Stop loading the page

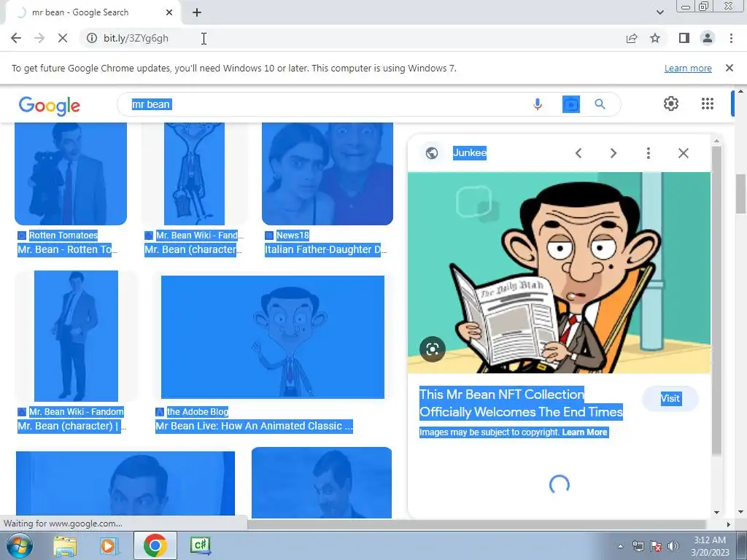pos(63,38)
